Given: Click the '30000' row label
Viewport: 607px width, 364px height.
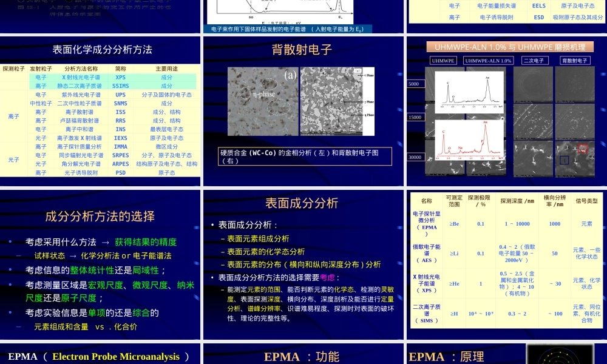Looking at the screenshot, I should click(x=415, y=157).
